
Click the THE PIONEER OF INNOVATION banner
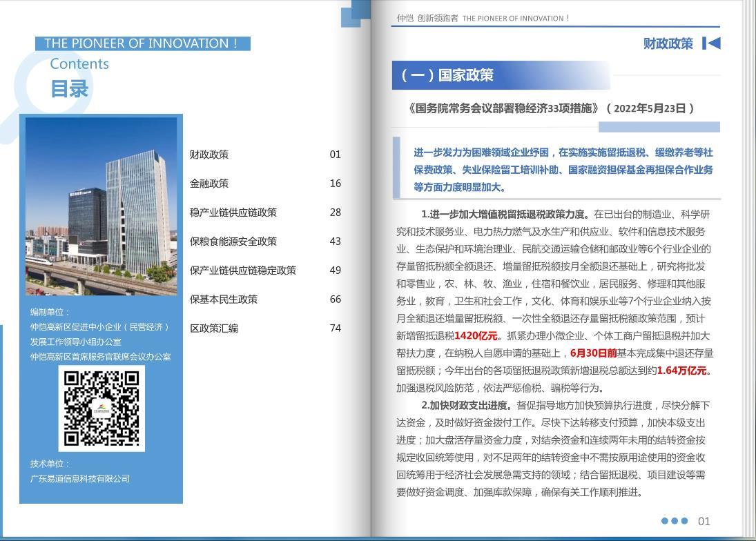143,43
